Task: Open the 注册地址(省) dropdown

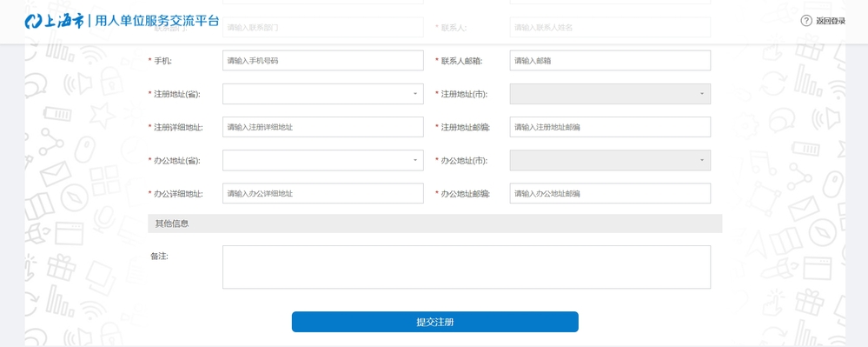Action: (323, 94)
